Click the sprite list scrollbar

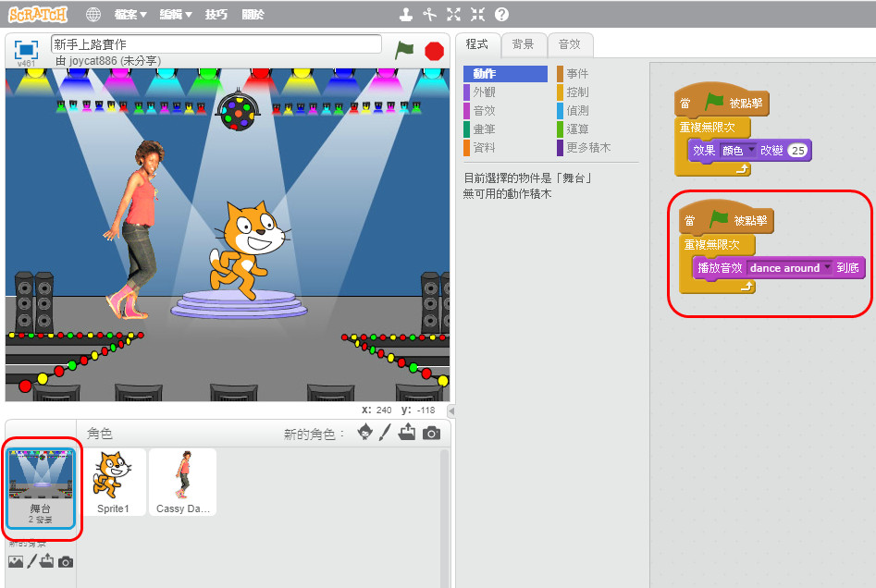click(445, 518)
